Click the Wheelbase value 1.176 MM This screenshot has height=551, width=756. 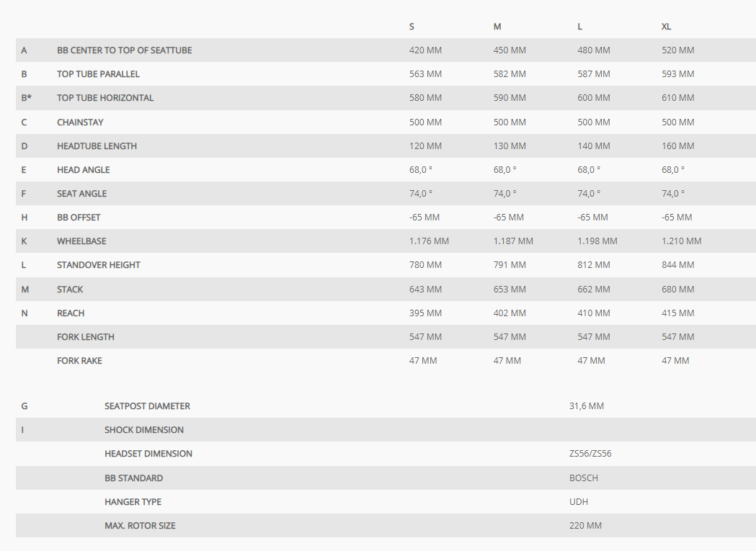tap(429, 241)
